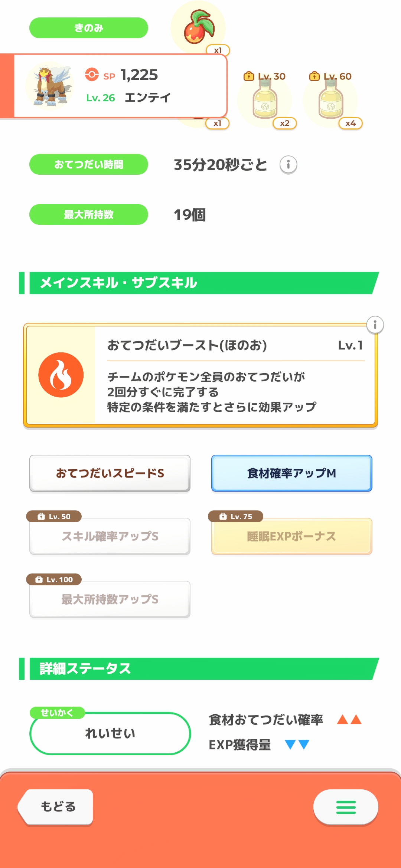Open the green hamburger menu
This screenshot has height=868, width=401.
346,807
